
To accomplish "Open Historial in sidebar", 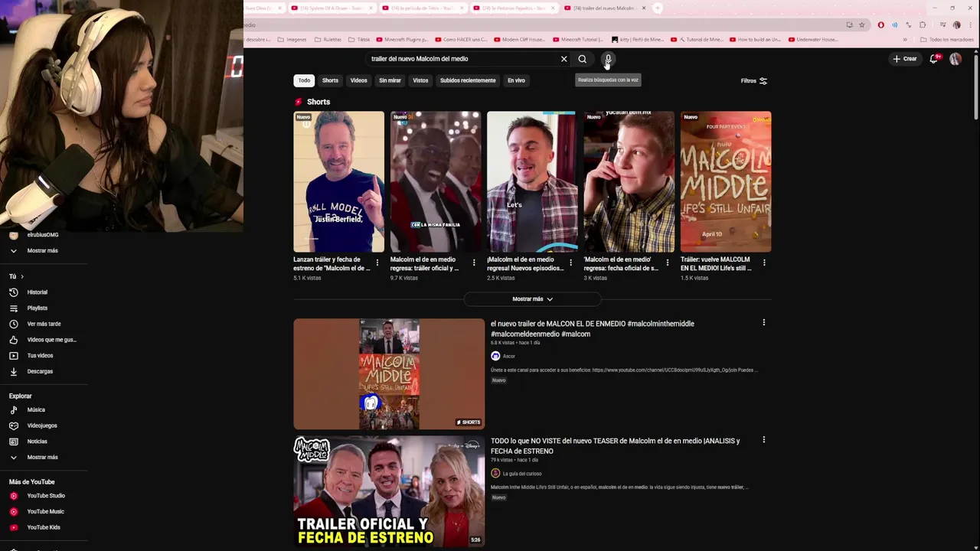I will (38, 292).
